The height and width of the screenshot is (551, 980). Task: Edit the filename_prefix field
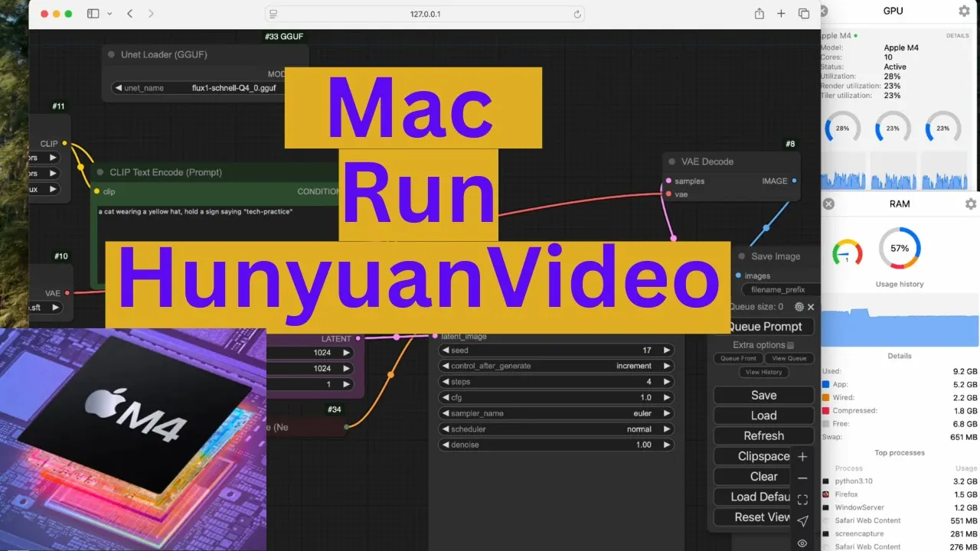click(x=780, y=290)
